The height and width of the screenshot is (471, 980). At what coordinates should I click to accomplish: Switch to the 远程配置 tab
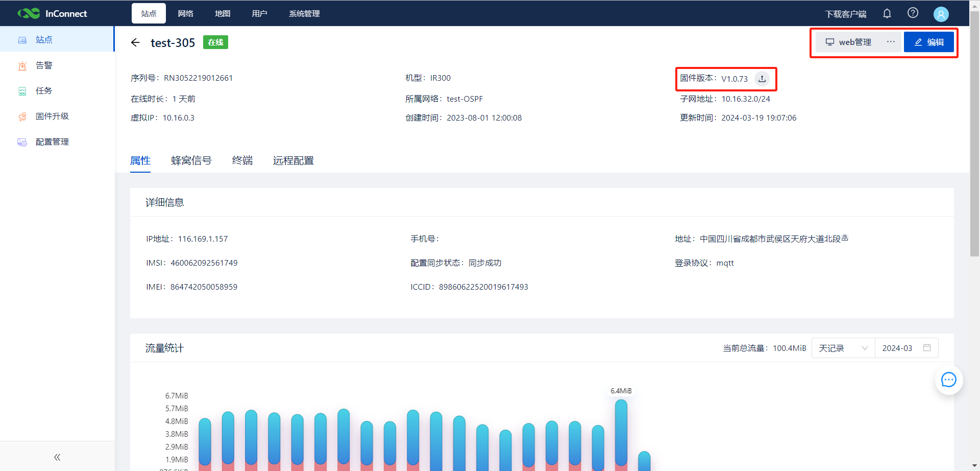[x=293, y=161]
